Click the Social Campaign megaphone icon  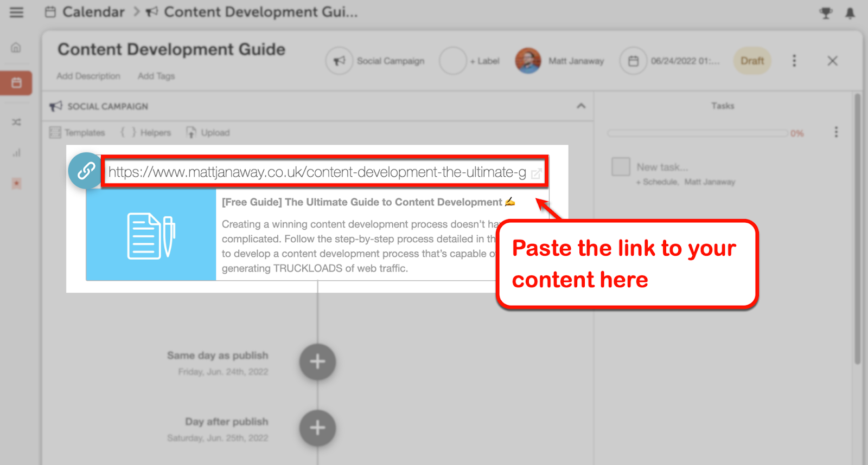tap(339, 61)
